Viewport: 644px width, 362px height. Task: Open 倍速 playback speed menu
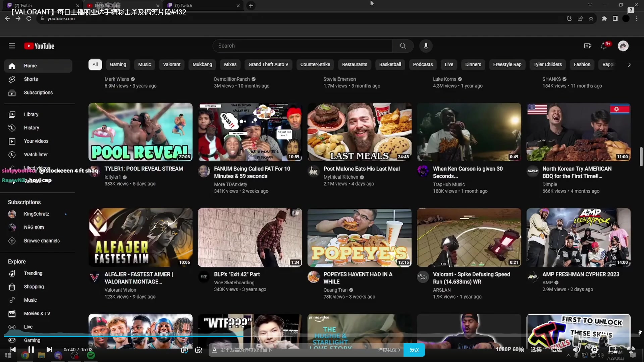[x=556, y=350]
